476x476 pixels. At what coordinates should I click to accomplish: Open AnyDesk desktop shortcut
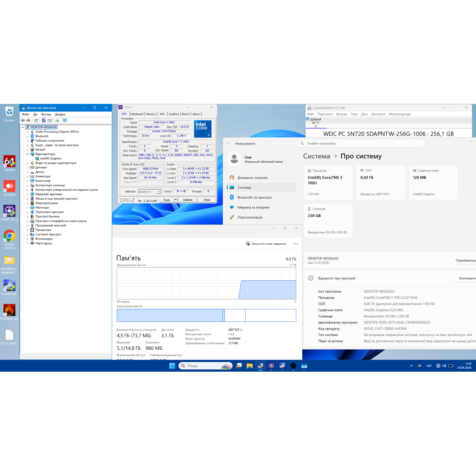pyautogui.click(x=10, y=188)
